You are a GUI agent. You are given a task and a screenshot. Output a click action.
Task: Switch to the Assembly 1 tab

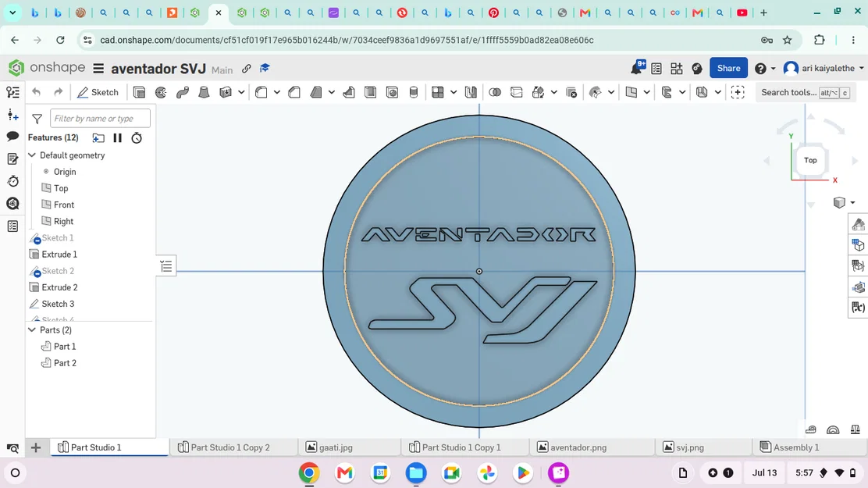click(x=789, y=447)
